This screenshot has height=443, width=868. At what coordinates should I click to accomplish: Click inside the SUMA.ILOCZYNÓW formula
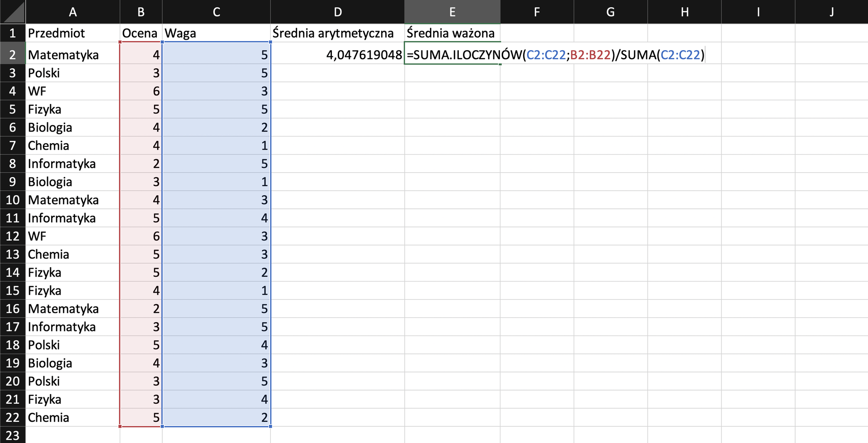click(x=497, y=55)
